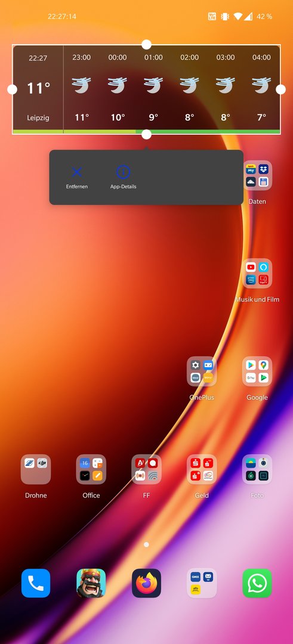The width and height of the screenshot is (293, 644).
Task: Tap the vibrate mode status icon
Action: point(225,17)
